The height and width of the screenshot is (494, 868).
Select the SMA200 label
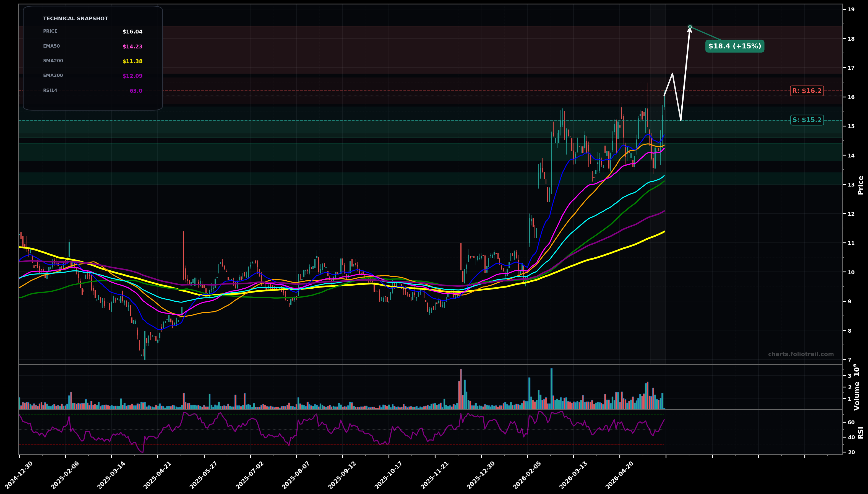[53, 61]
